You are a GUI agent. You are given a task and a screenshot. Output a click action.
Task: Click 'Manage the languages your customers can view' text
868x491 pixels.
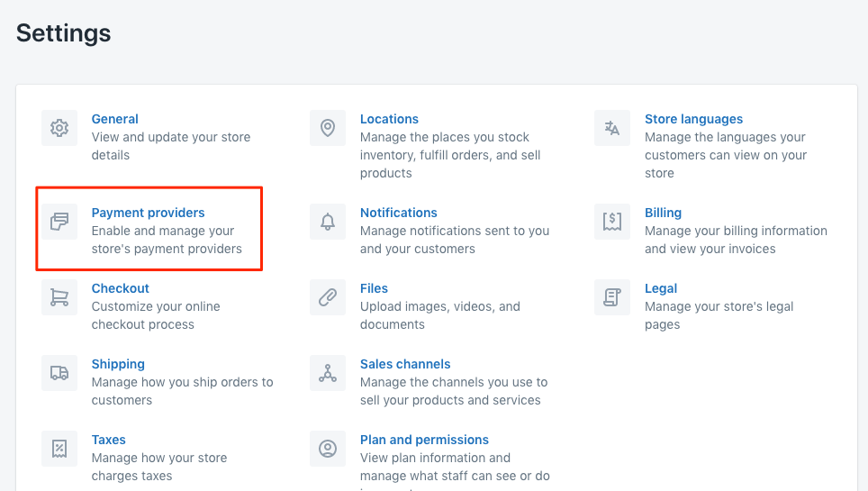725,155
